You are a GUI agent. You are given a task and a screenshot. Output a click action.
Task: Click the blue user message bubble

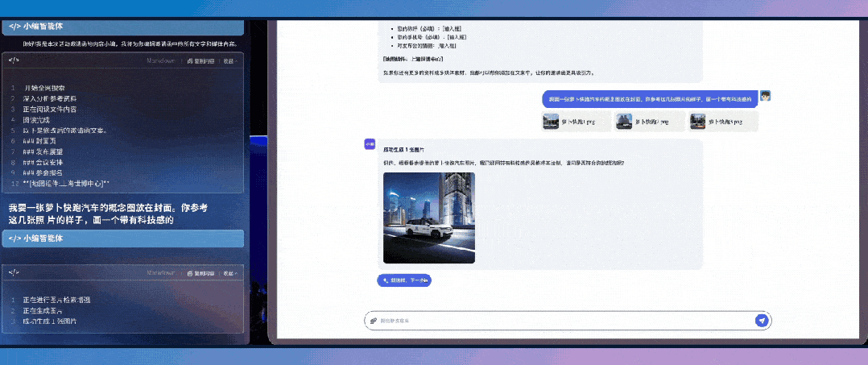[x=650, y=99]
